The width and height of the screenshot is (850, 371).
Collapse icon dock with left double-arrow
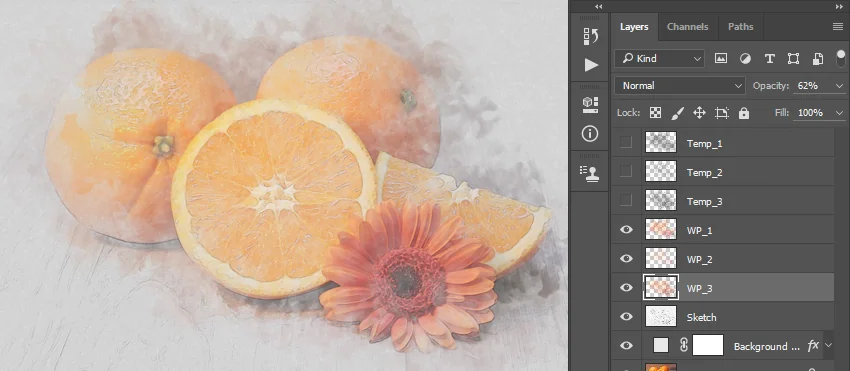pos(598,7)
